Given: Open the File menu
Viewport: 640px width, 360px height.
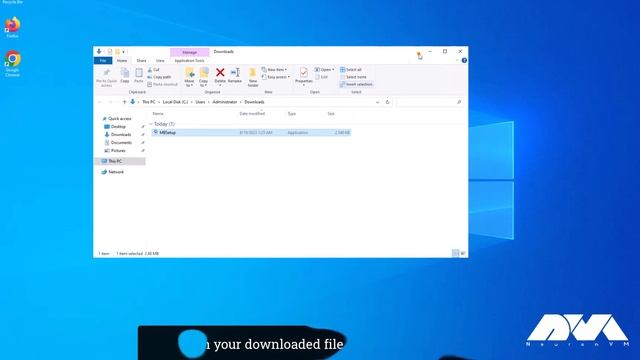Looking at the screenshot, I should coord(103,60).
